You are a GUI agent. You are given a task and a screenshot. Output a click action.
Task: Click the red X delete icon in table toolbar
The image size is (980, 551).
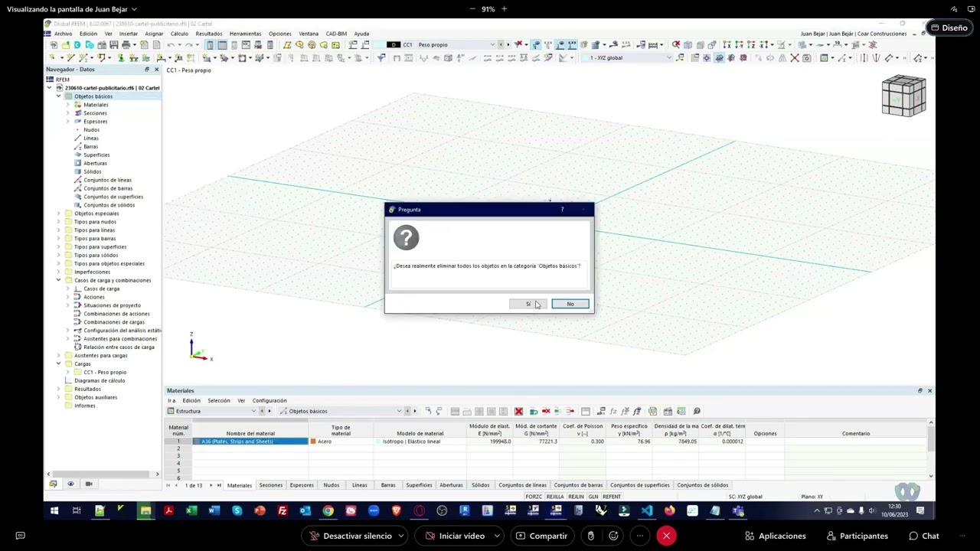coord(518,411)
